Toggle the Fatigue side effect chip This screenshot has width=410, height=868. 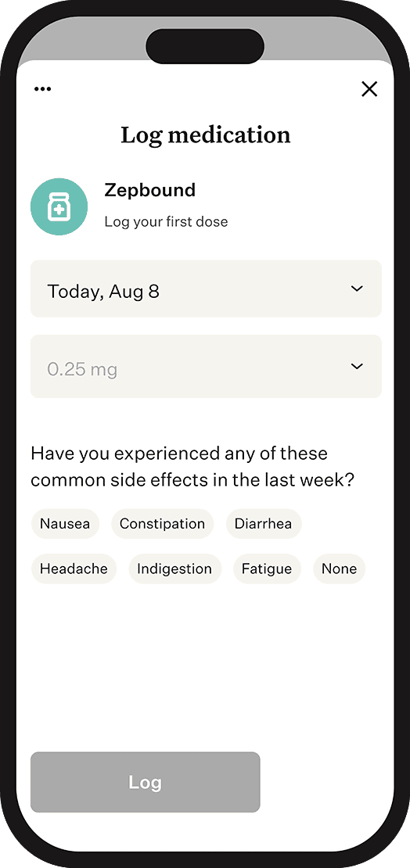(267, 569)
